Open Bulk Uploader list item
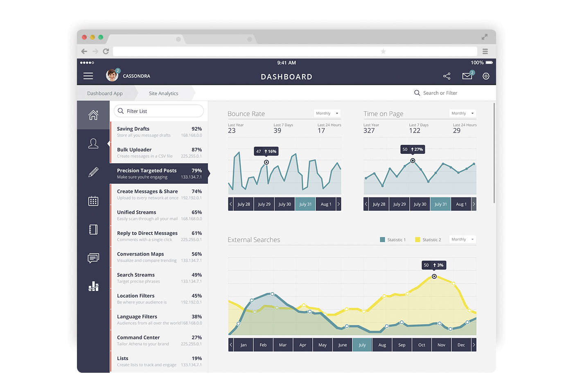The height and width of the screenshot is (392, 573). (x=159, y=153)
